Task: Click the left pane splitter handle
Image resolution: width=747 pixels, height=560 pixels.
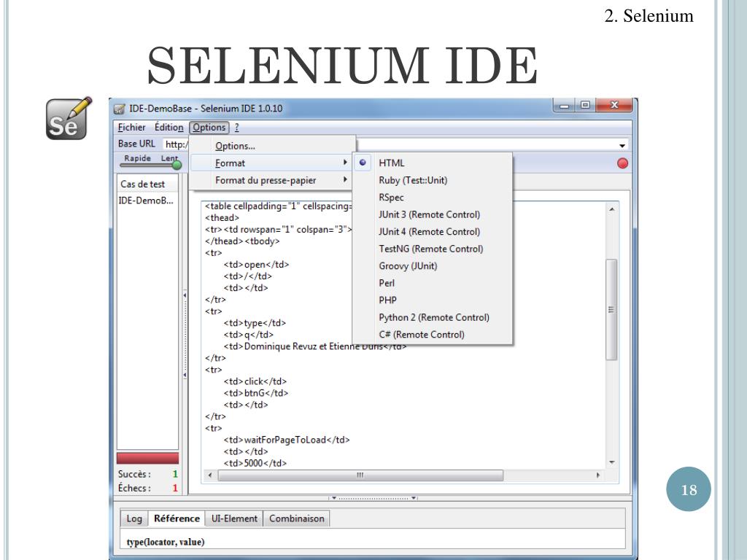Action: (185, 335)
